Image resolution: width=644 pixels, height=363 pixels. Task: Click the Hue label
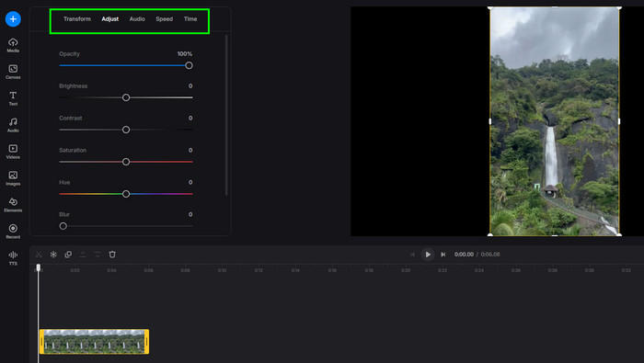click(x=64, y=182)
